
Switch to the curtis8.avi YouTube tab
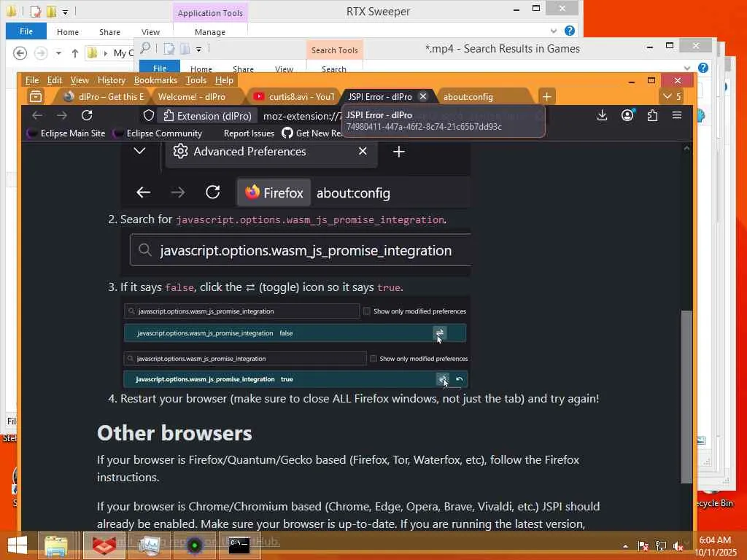coord(293,97)
